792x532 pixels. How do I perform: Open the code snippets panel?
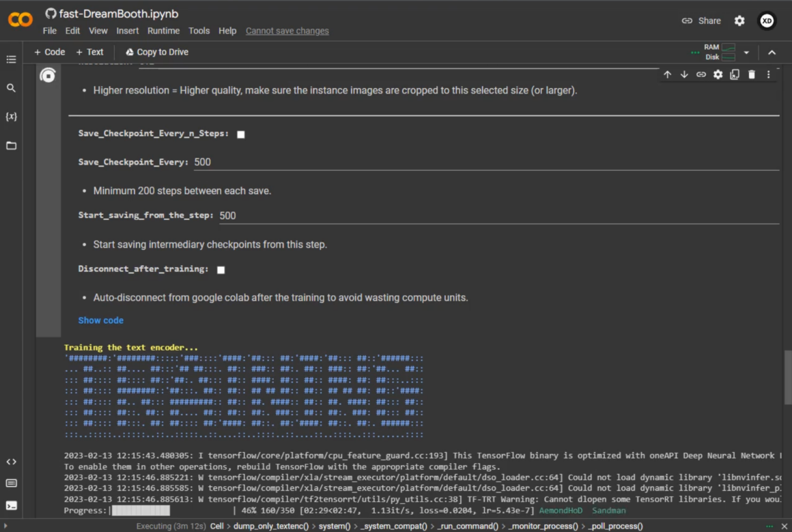point(11,462)
